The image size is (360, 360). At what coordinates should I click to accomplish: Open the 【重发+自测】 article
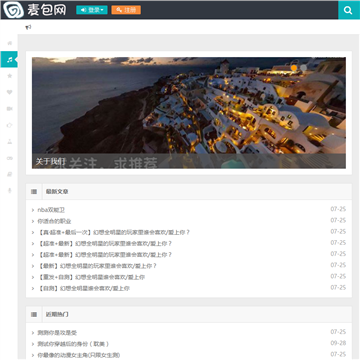91,277
